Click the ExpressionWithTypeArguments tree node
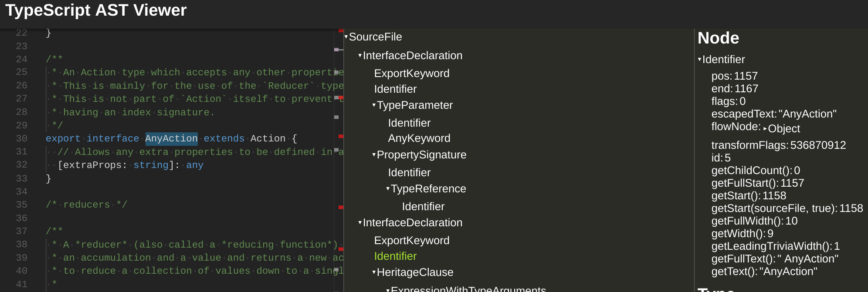Image resolution: width=868 pixels, height=292 pixels. [468, 289]
